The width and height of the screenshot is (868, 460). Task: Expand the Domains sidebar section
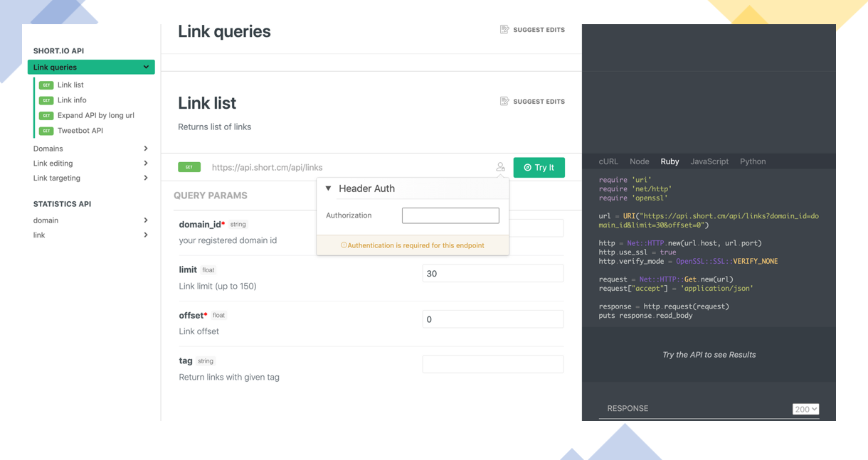(146, 149)
